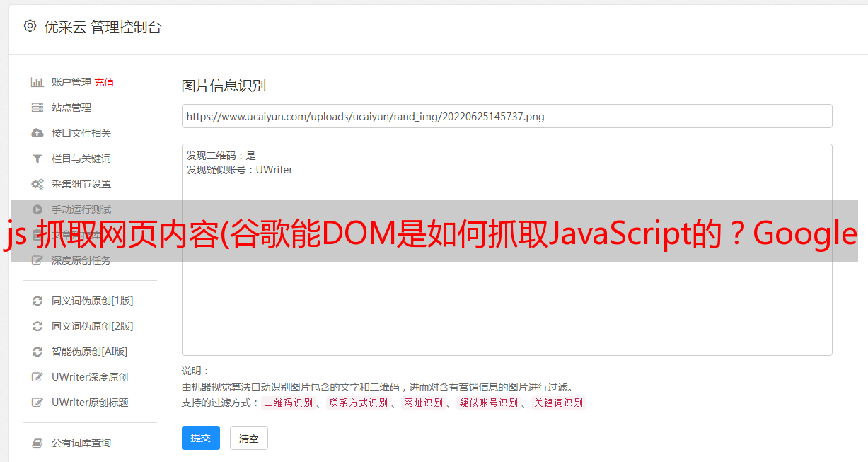
Task: Click the 图片信息识别 heading
Action: point(224,86)
